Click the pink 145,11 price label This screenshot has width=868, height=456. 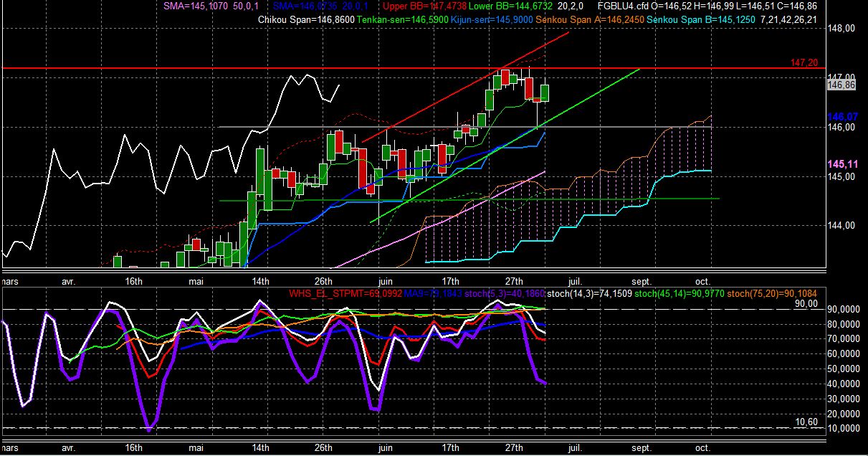[843, 164]
